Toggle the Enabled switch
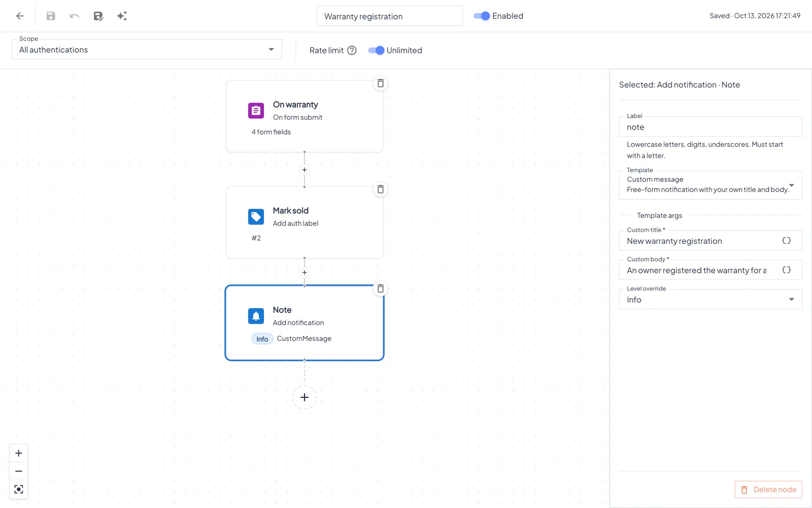The width and height of the screenshot is (812, 508). point(482,16)
